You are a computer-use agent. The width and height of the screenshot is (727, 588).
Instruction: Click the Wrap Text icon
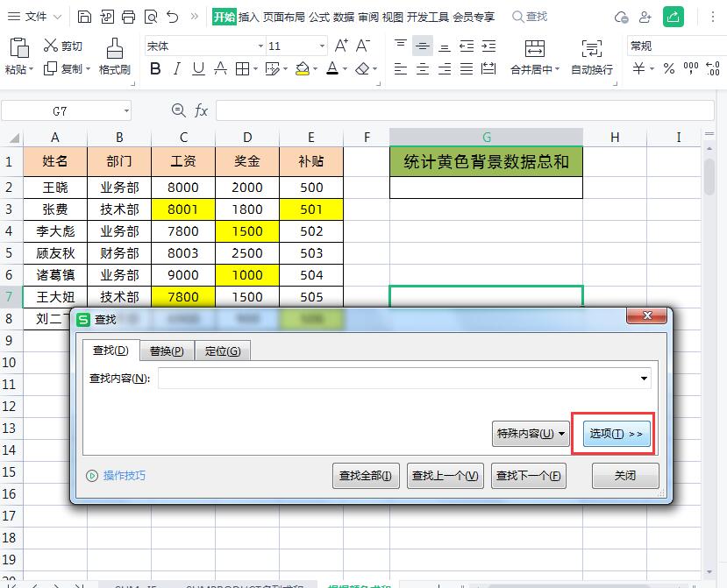click(592, 48)
